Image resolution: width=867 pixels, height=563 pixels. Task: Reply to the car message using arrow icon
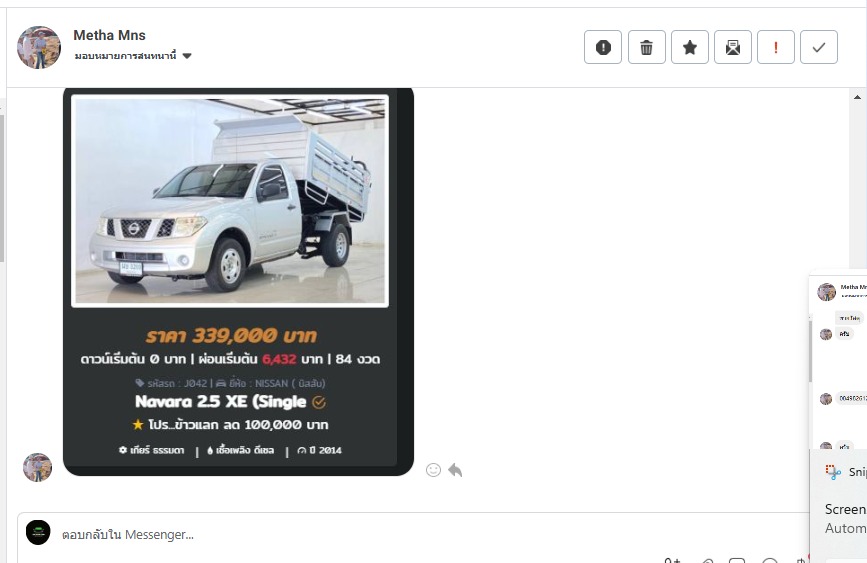tap(455, 470)
